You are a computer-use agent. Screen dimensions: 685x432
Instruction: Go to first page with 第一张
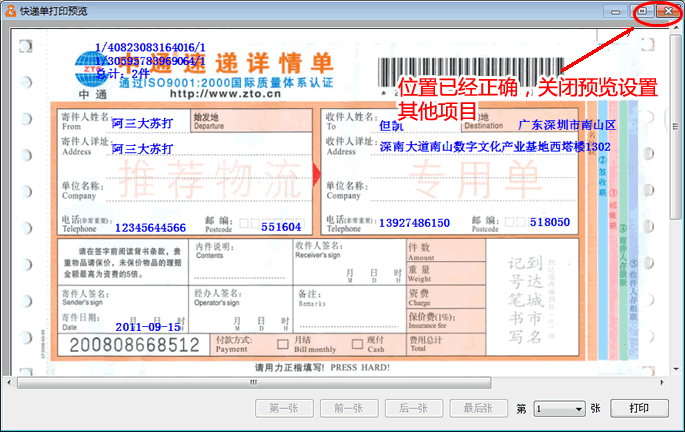[284, 408]
